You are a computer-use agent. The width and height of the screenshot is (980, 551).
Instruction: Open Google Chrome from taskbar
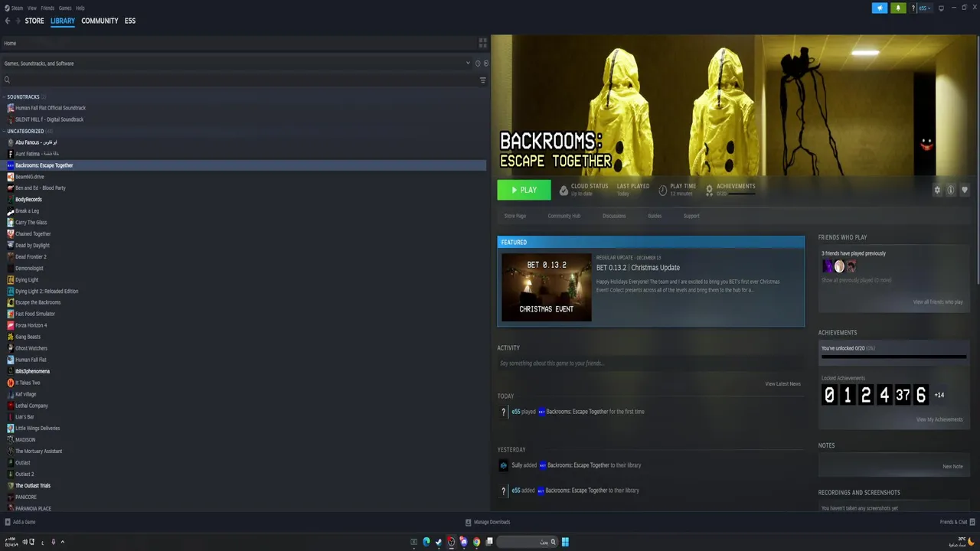[x=476, y=542]
